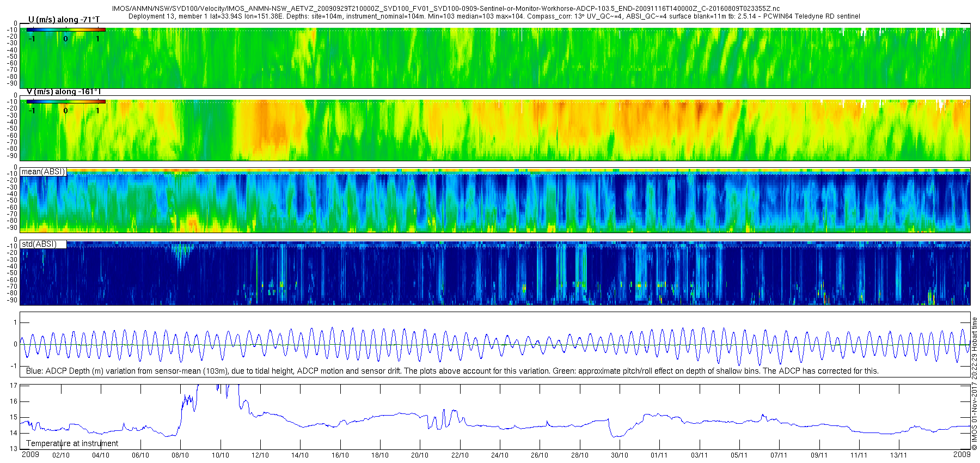Click the '13/11' date tick label
Viewport: 980px width, 463px height.
click(x=899, y=455)
